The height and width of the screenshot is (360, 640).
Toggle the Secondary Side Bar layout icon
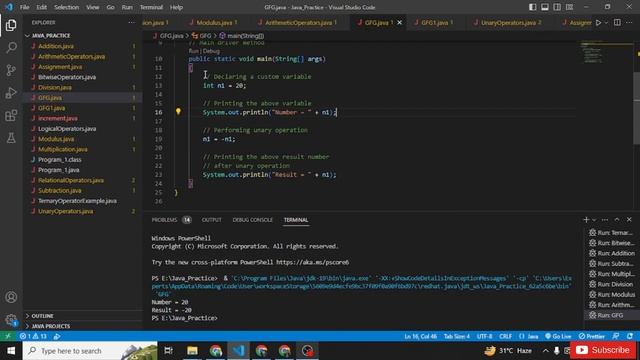(557, 7)
